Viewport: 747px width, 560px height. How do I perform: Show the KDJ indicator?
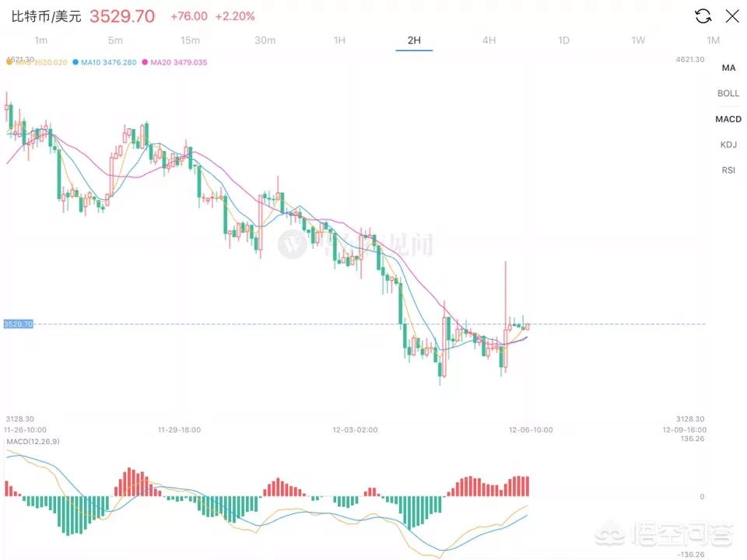728,145
